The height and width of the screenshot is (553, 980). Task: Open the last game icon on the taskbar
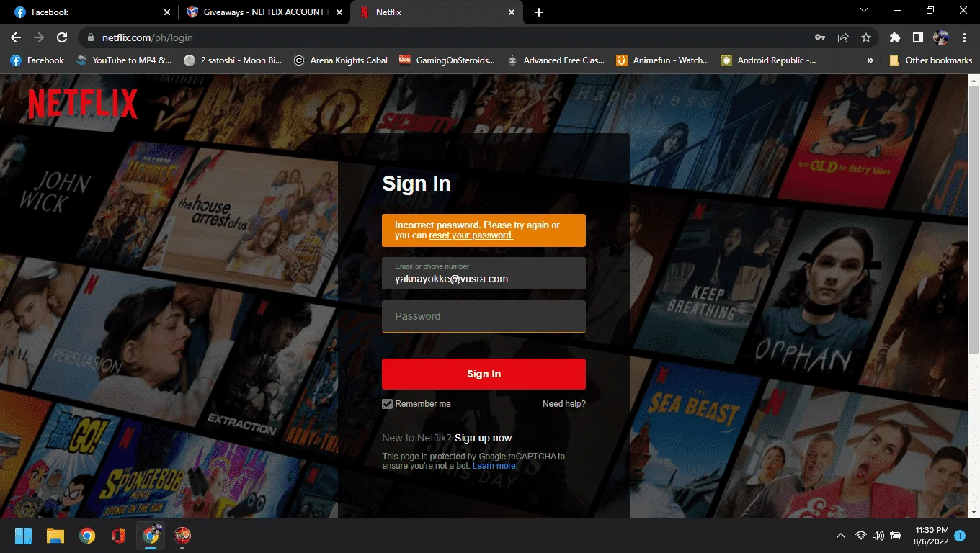point(182,536)
